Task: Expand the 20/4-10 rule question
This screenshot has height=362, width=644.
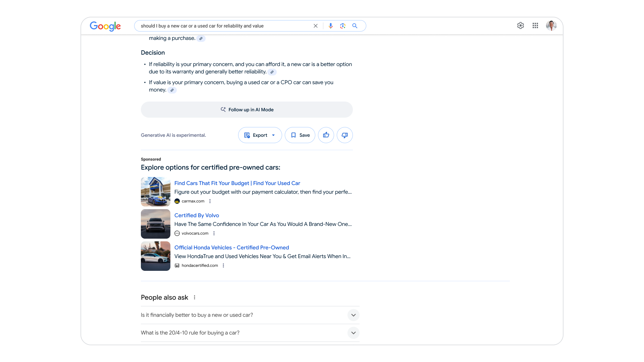Action: coord(353,333)
